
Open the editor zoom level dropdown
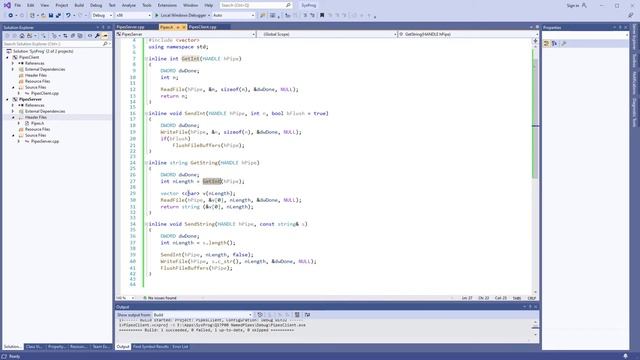(125, 298)
